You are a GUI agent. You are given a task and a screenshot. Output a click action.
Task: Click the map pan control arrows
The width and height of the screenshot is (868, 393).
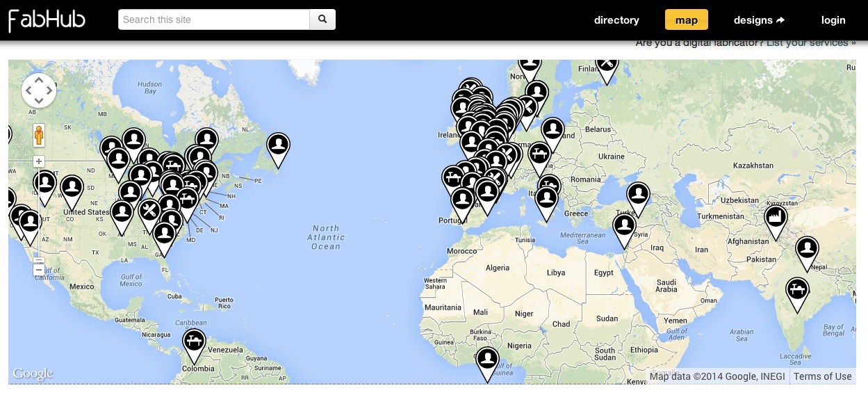click(x=39, y=90)
